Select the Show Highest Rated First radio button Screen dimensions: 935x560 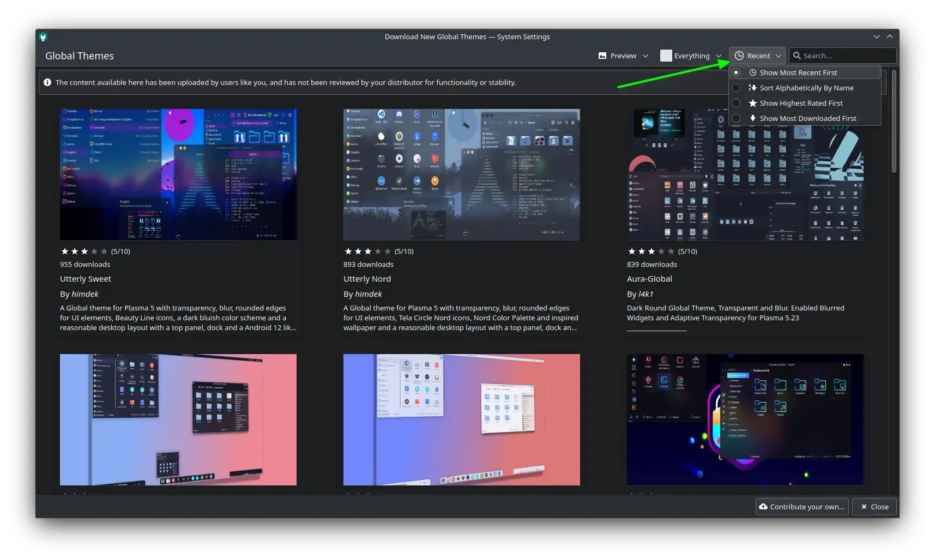(x=736, y=103)
